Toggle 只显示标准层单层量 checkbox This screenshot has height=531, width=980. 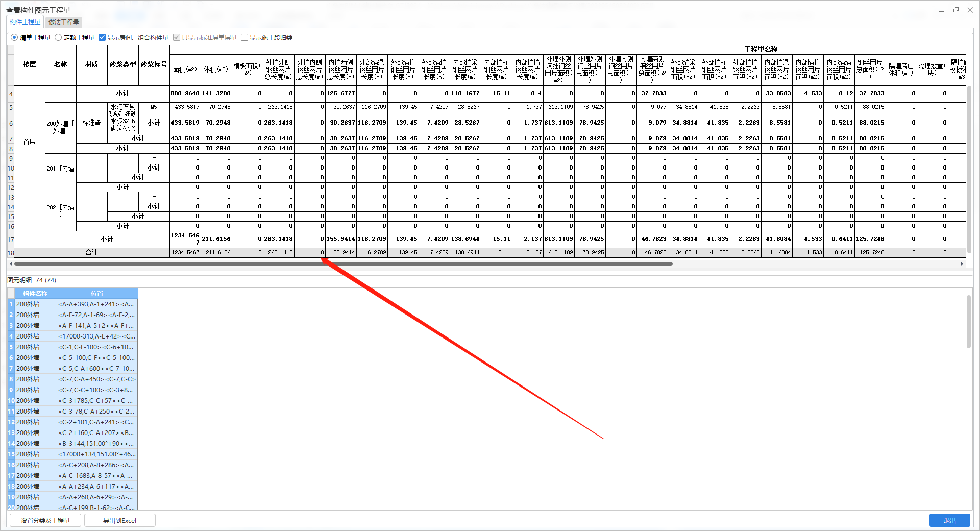pos(205,37)
